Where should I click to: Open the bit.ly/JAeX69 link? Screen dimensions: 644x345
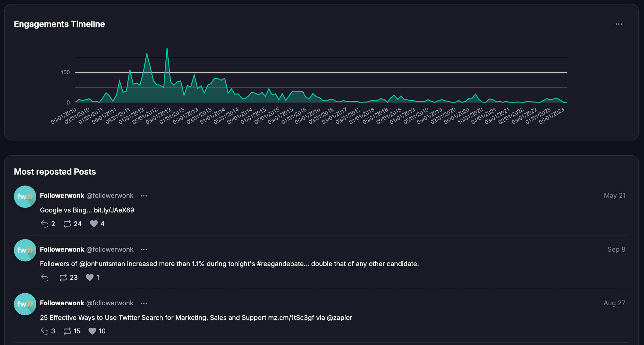tap(114, 210)
